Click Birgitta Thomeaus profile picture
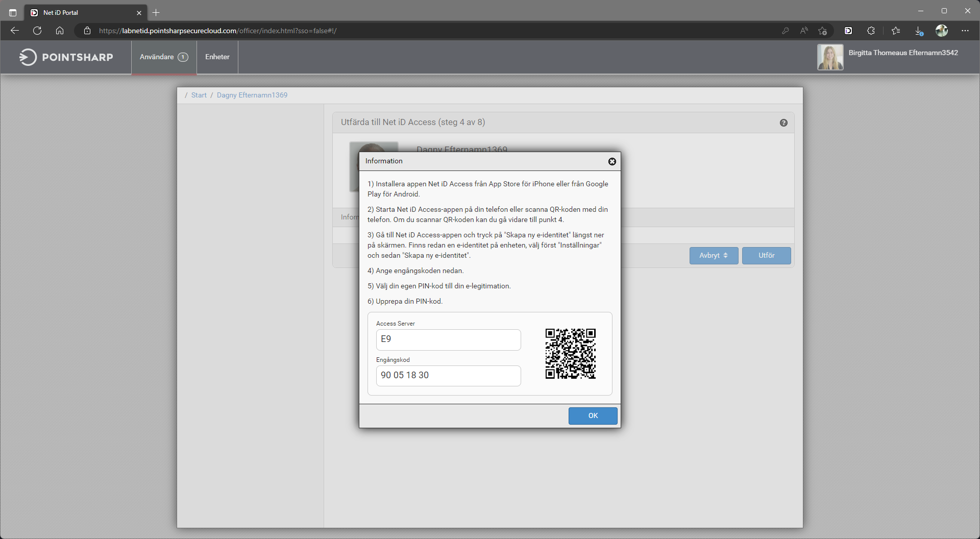The width and height of the screenshot is (980, 539). pyautogui.click(x=830, y=57)
